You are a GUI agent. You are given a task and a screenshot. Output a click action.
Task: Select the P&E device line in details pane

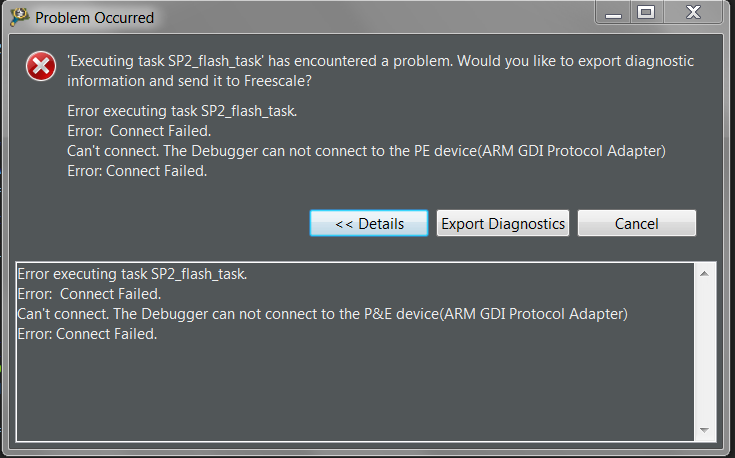(322, 314)
